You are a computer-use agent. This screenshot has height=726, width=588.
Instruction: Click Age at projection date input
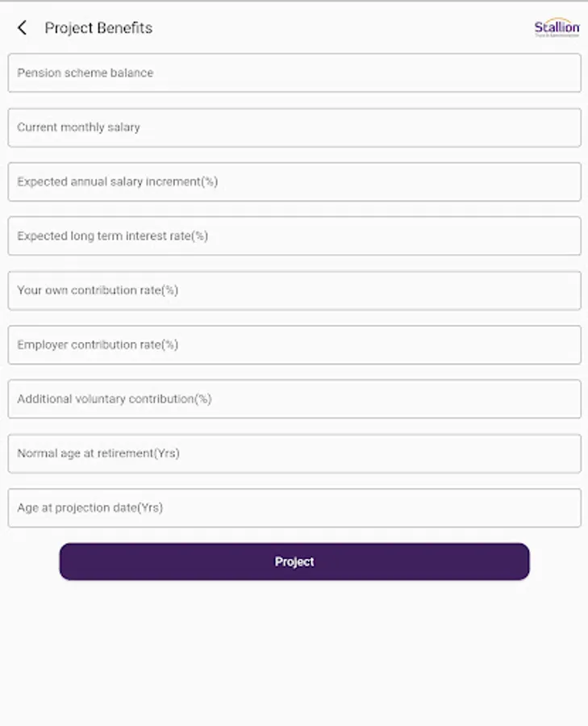point(294,508)
